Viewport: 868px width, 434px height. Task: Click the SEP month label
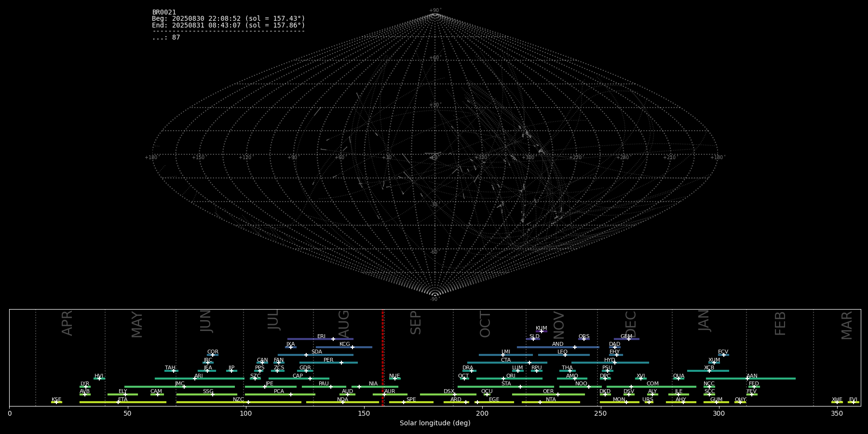(416, 323)
